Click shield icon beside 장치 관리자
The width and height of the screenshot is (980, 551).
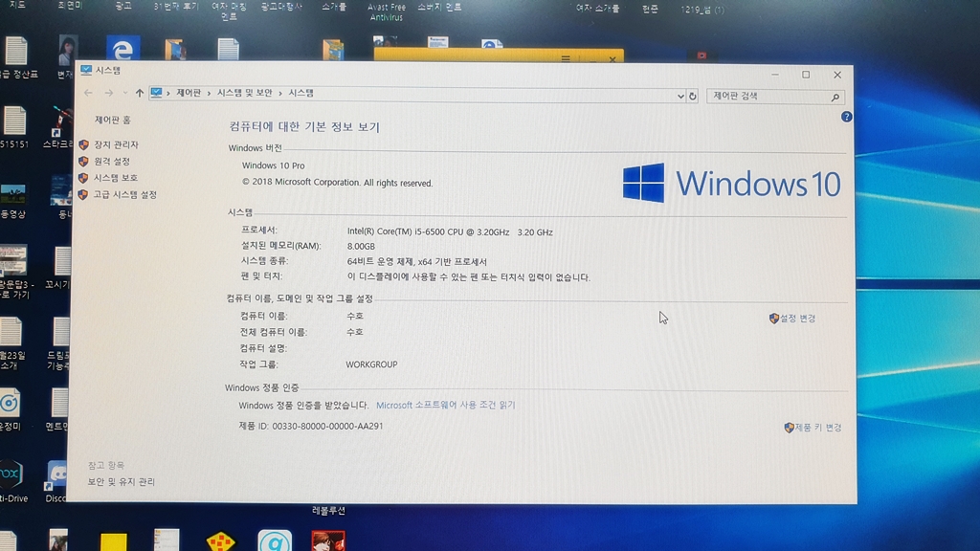tap(84, 145)
